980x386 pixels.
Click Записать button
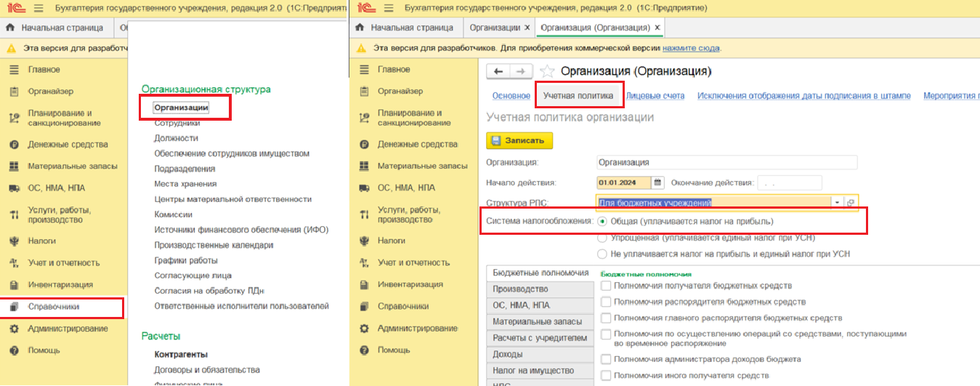pyautogui.click(x=519, y=140)
